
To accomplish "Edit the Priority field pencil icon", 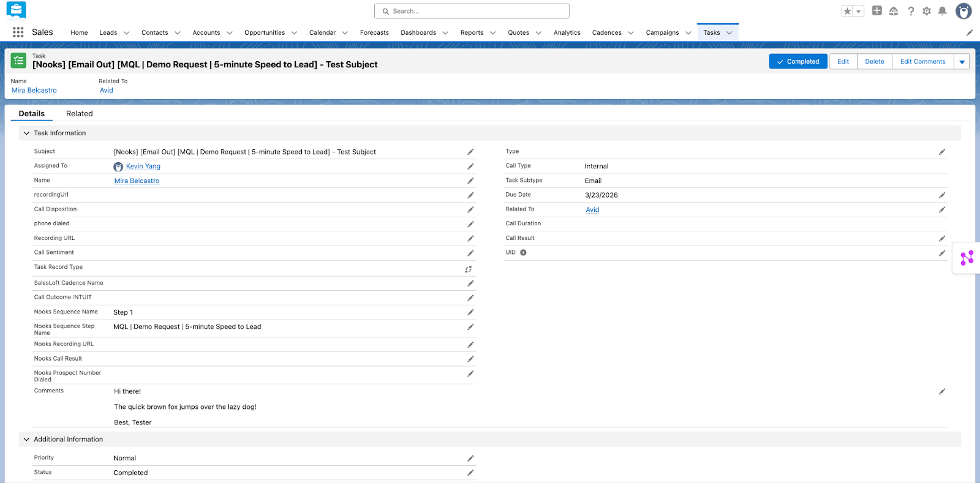I will 470,459.
